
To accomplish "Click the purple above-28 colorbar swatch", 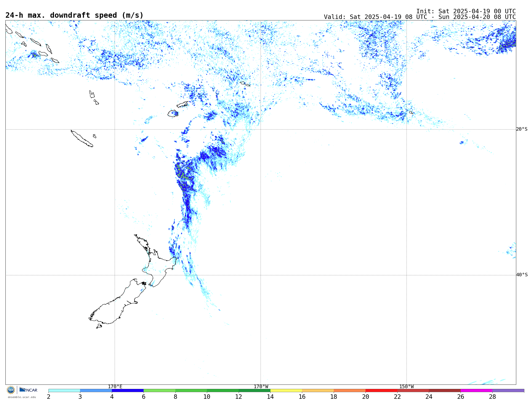I will click(x=508, y=391).
